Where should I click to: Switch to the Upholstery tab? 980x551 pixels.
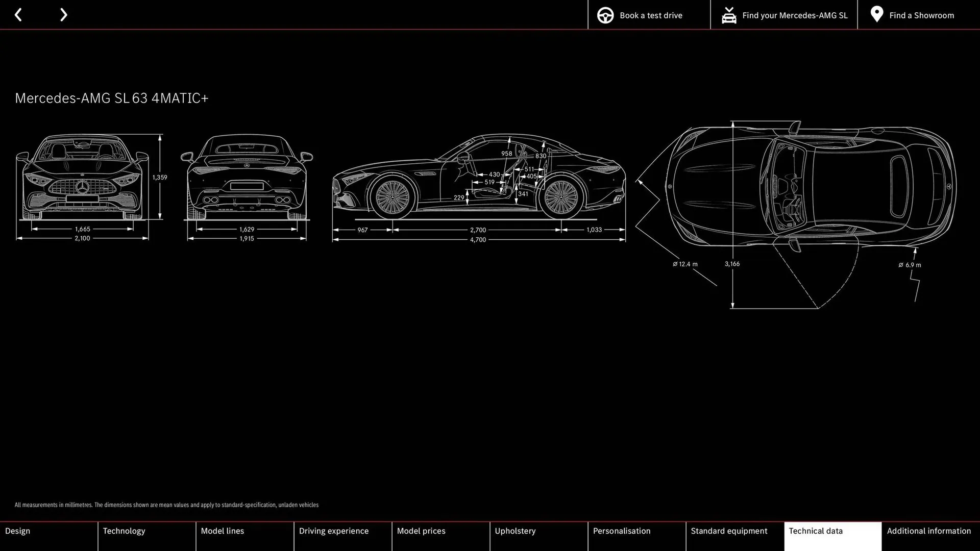[538, 536]
